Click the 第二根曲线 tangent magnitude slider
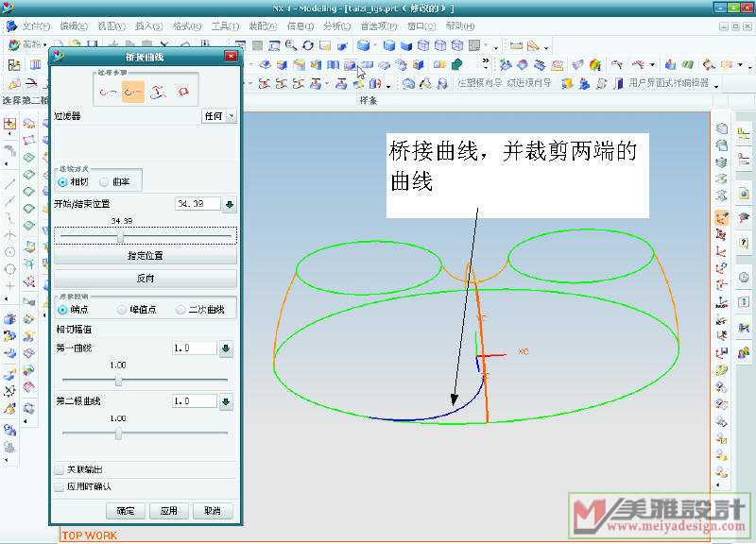Screen dimensions: 756x544 click(118, 433)
